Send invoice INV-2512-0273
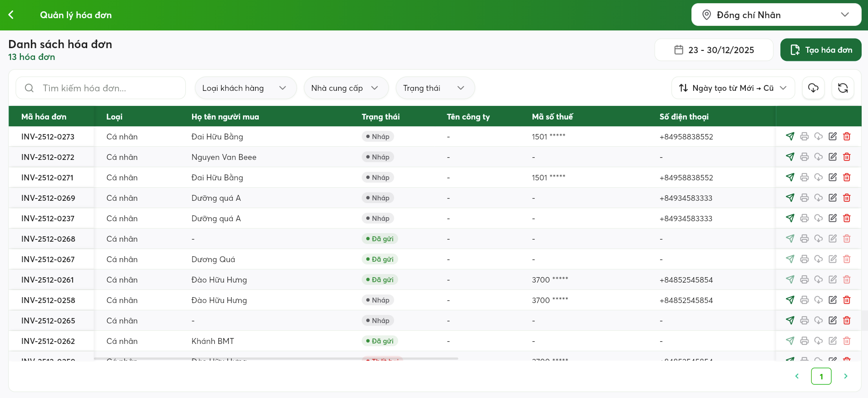The height and width of the screenshot is (398, 868). coord(790,136)
